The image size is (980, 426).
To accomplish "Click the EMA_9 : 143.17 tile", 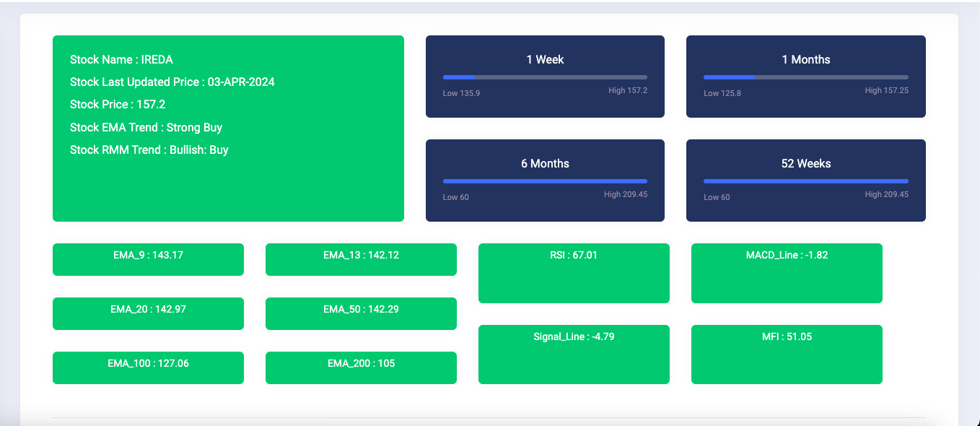I will (148, 259).
